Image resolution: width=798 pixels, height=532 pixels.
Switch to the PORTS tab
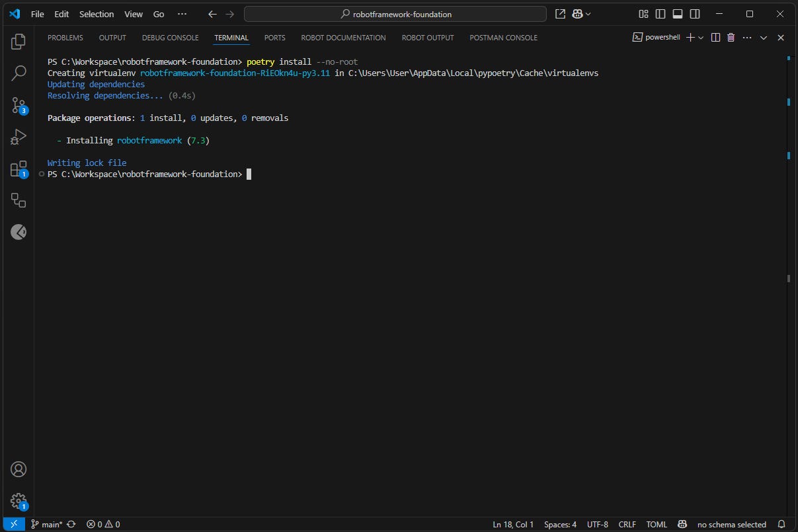[275, 38]
